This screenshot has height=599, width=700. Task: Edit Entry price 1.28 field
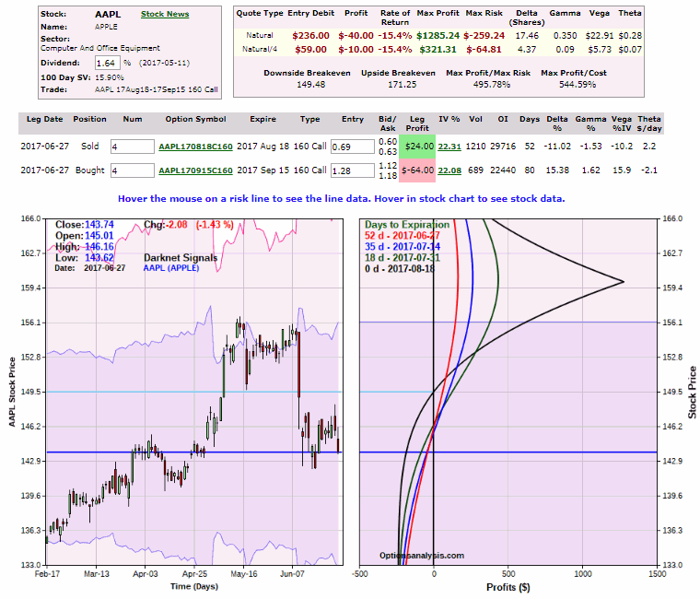(x=352, y=170)
